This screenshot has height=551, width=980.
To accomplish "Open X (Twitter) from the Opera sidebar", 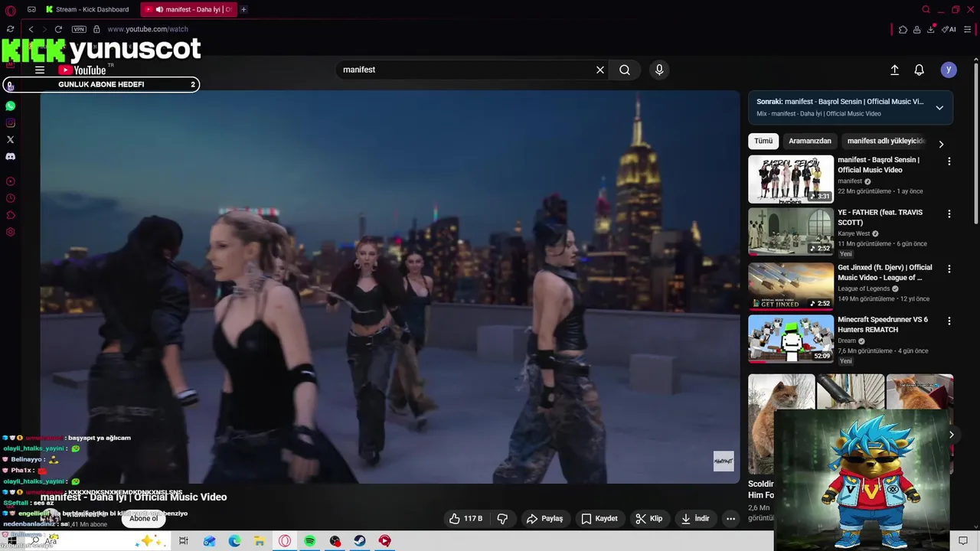I will coord(11,139).
